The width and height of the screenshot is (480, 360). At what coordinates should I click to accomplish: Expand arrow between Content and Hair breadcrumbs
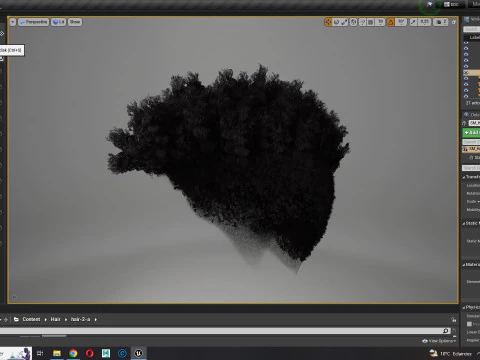46,319
